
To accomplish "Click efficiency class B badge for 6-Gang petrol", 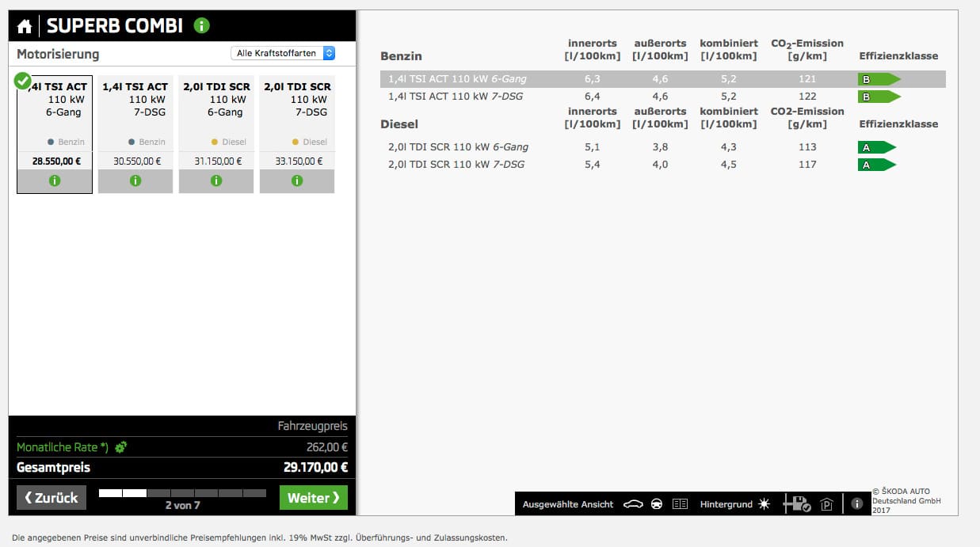I will click(879, 79).
